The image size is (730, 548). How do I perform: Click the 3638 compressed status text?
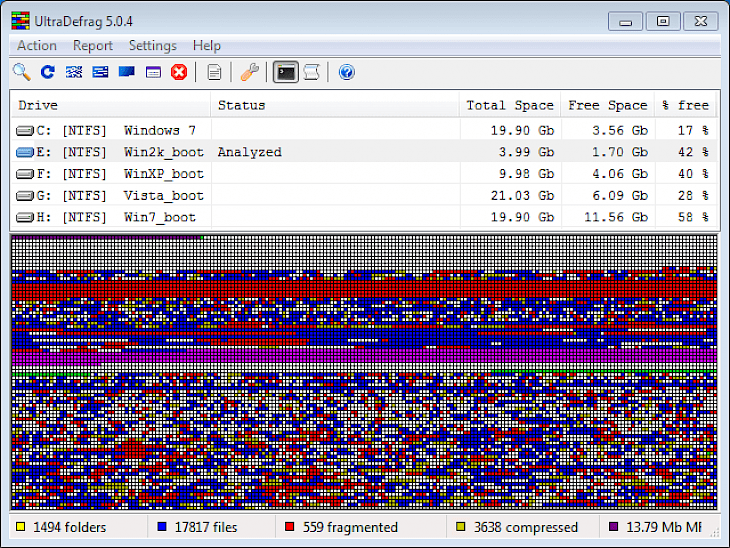526,527
